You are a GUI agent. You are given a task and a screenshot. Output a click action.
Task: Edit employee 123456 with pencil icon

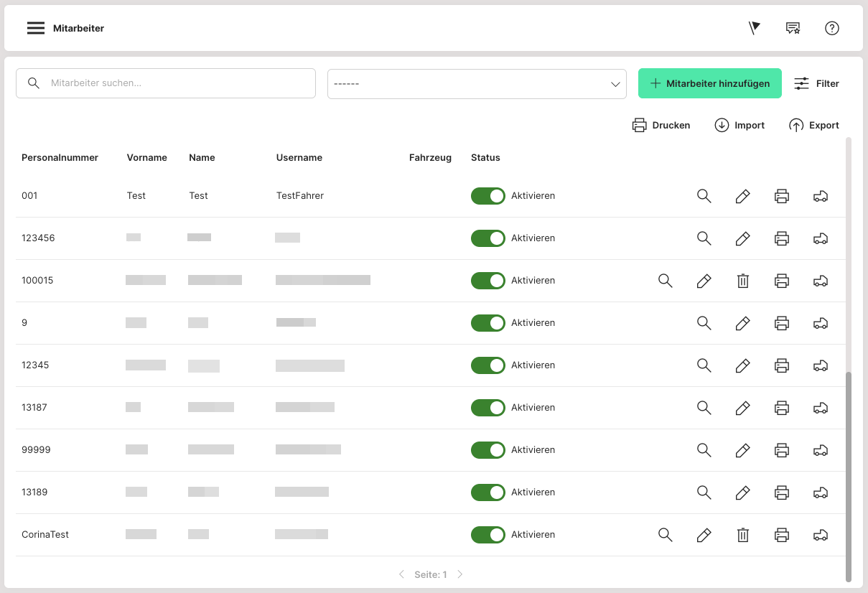pyautogui.click(x=742, y=238)
